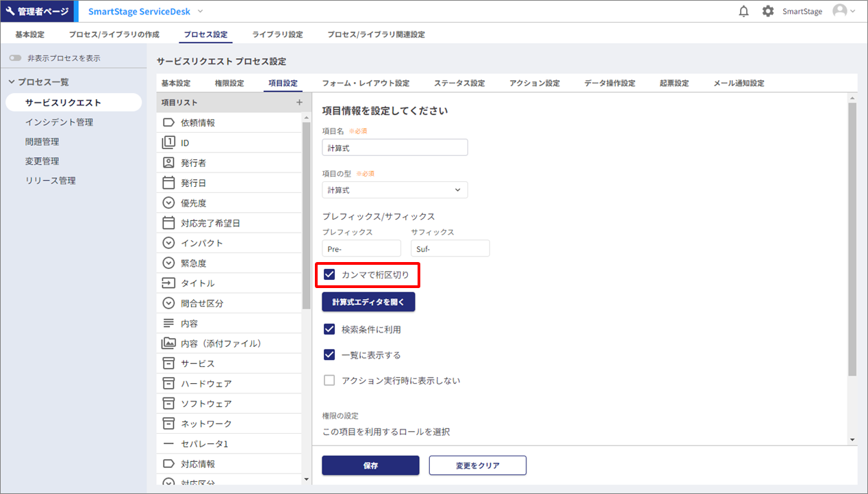868x494 pixels.
Task: Switch to the ステータス設定 tab
Action: (x=459, y=83)
